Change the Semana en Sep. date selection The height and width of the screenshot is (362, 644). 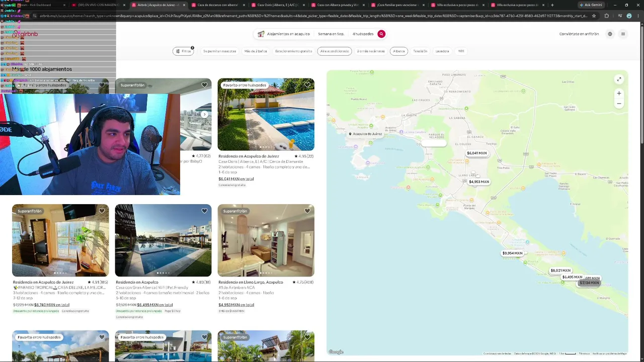pyautogui.click(x=331, y=34)
